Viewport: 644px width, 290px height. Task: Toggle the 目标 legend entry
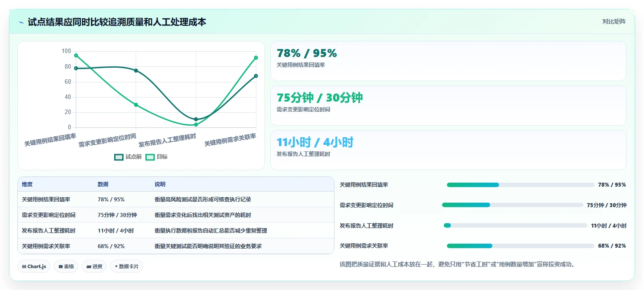157,157
